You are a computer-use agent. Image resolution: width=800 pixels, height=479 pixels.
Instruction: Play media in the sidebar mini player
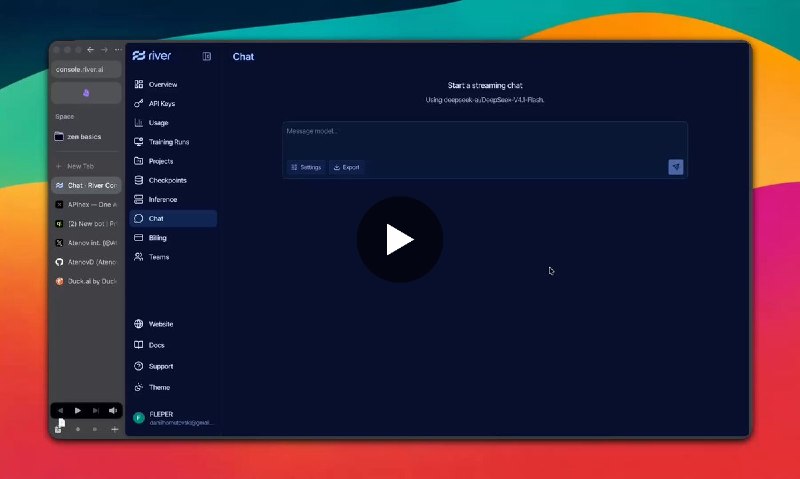pos(78,410)
